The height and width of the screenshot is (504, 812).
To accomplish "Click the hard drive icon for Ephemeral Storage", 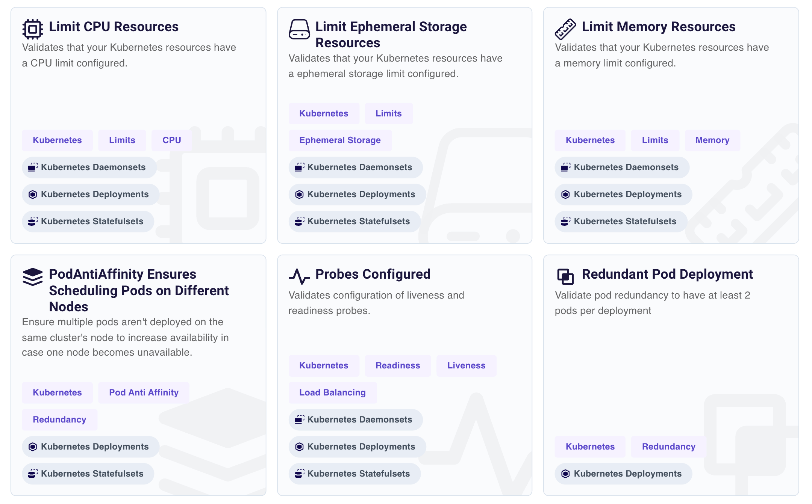I will click(299, 29).
